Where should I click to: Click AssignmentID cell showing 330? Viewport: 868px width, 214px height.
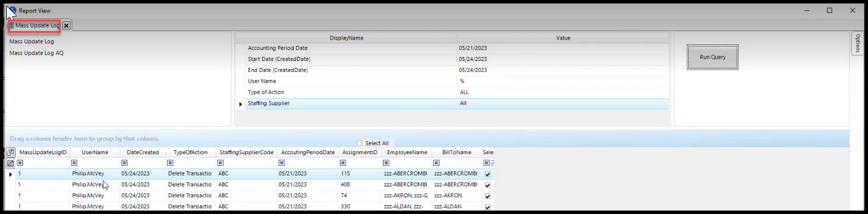(359, 207)
